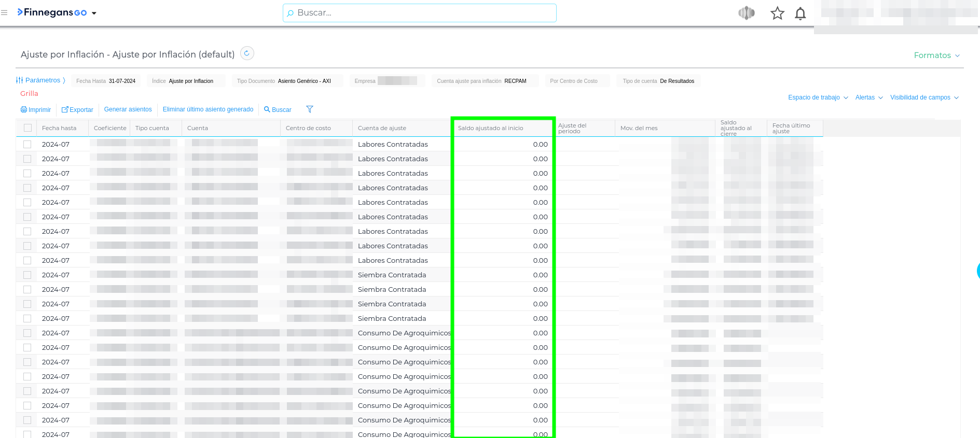This screenshot has width=980, height=438.
Task: Click the filter funnel icon
Action: tap(310, 109)
